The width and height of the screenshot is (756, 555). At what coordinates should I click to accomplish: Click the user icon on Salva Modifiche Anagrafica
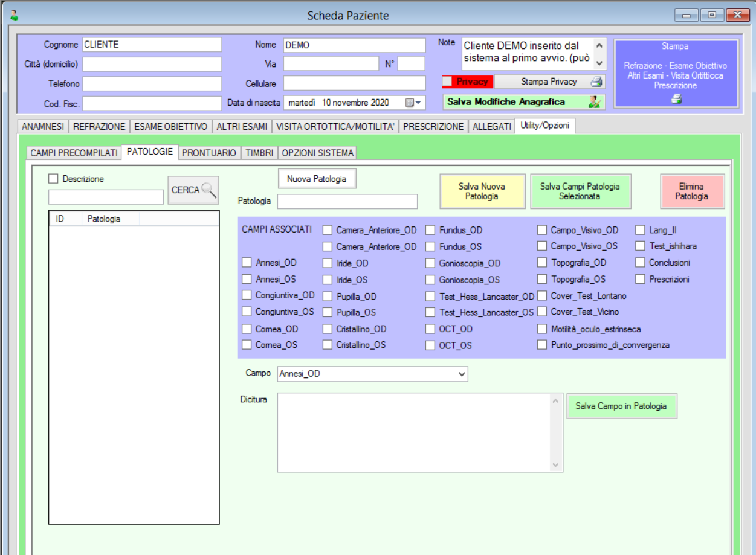[595, 102]
